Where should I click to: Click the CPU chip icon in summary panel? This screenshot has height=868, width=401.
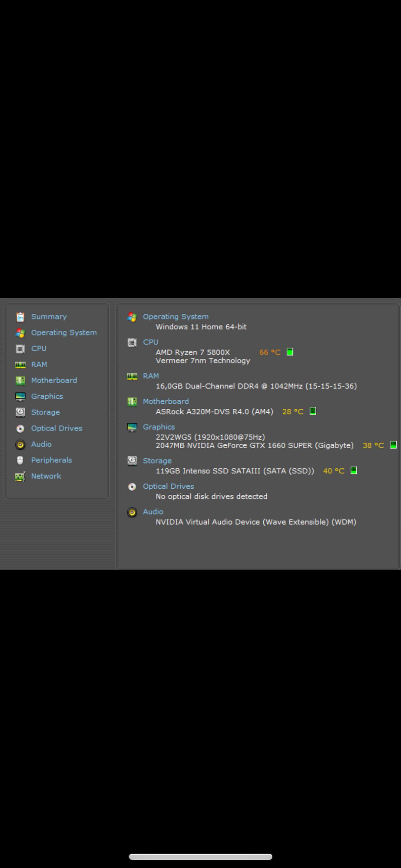pyautogui.click(x=132, y=343)
